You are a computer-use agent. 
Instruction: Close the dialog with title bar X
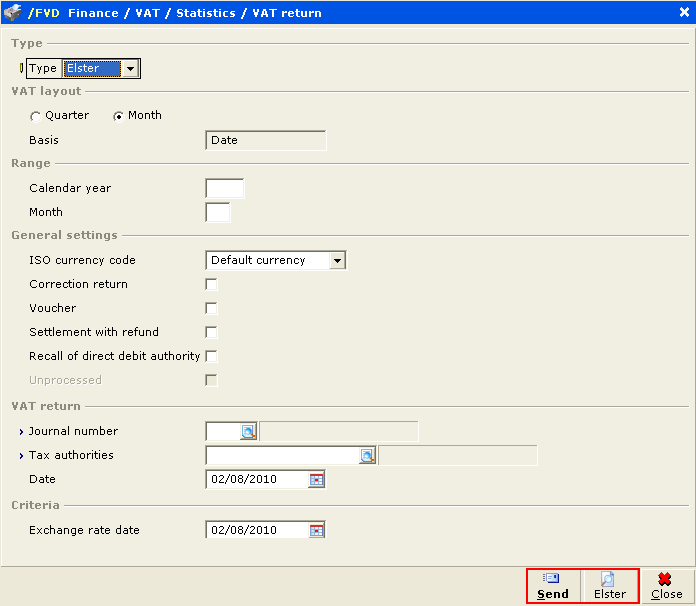pos(682,13)
